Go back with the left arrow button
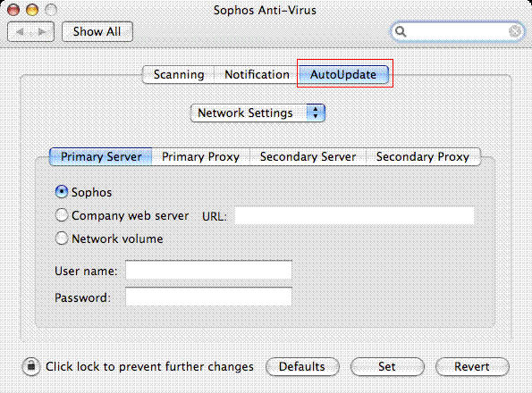This screenshot has width=532, height=393. pyautogui.click(x=20, y=32)
